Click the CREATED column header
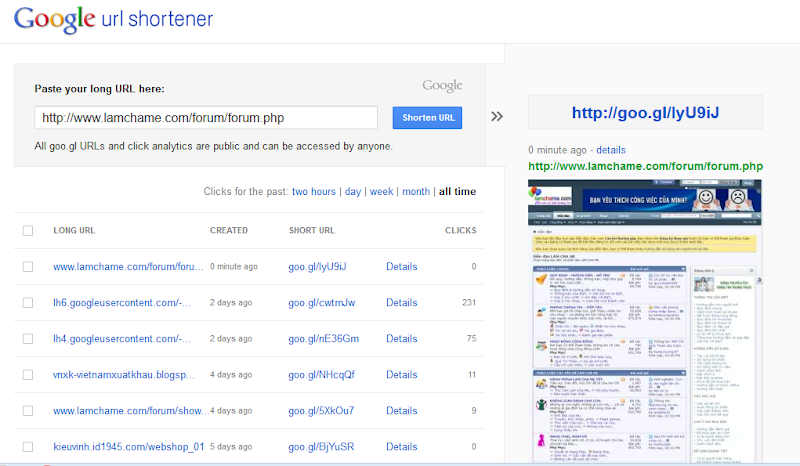Screen dimensions: 800x466 229,230
